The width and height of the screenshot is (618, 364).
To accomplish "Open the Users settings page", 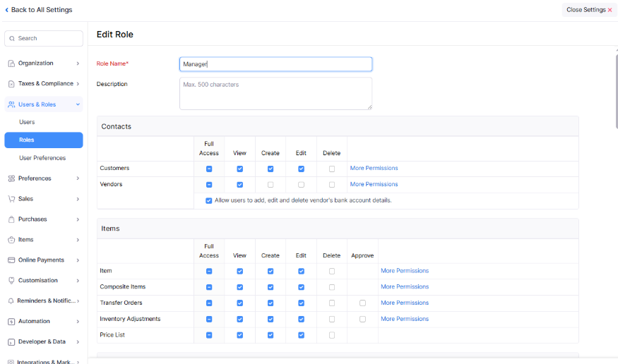I will (27, 122).
